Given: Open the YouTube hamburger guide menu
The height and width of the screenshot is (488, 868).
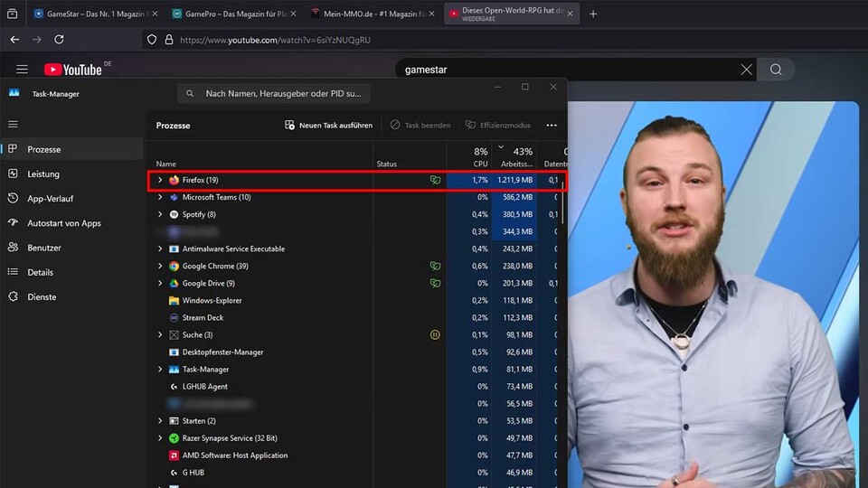Looking at the screenshot, I should coord(22,70).
